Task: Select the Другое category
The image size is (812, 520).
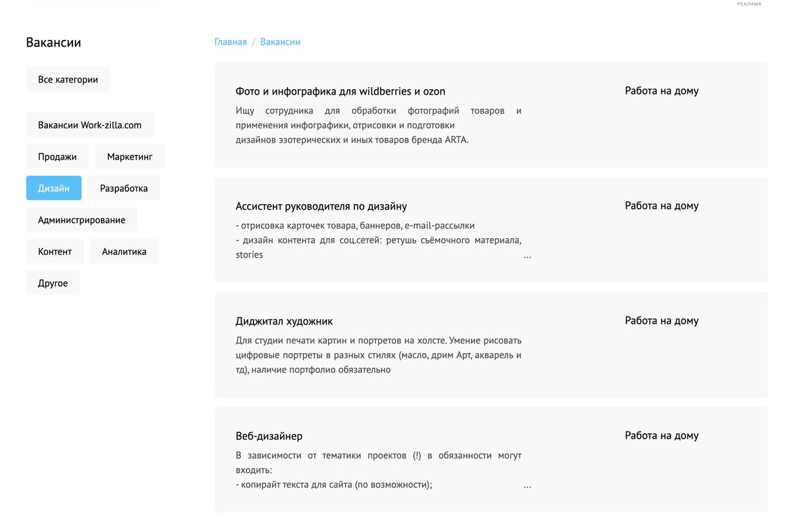Action: pos(52,283)
